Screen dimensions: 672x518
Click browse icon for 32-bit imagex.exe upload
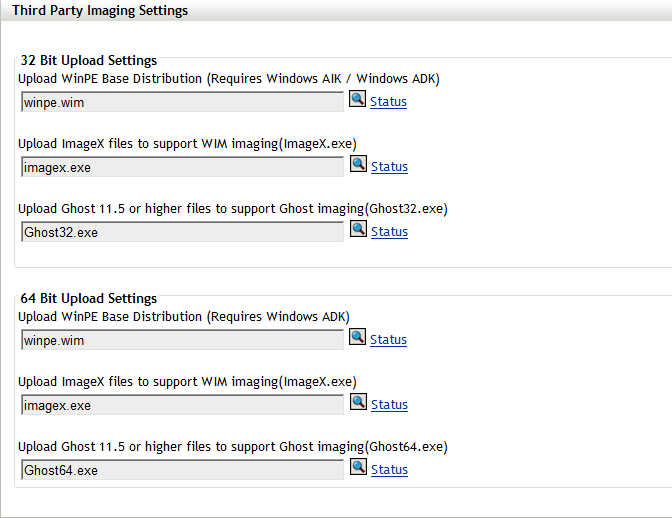[x=358, y=165]
